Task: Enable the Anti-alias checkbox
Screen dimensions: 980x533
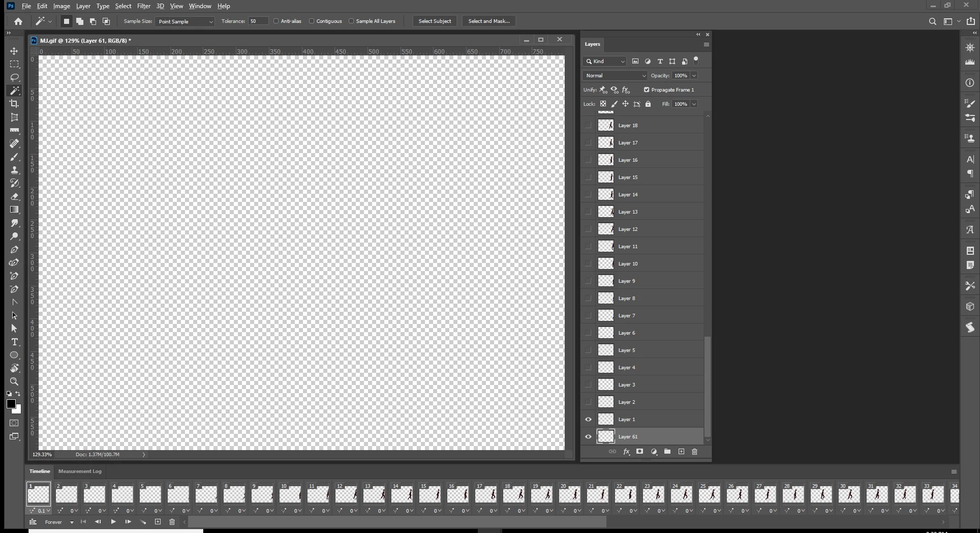Action: click(x=276, y=21)
